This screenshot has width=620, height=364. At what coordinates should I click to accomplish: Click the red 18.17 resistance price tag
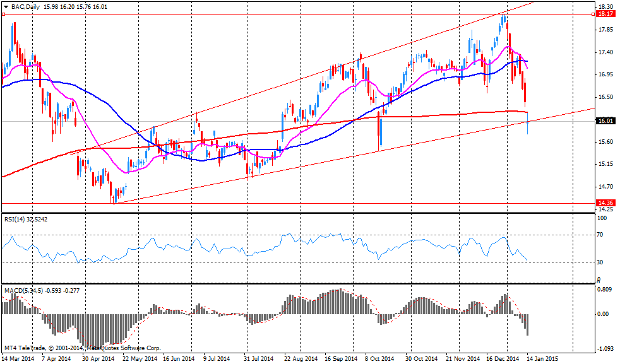point(606,14)
